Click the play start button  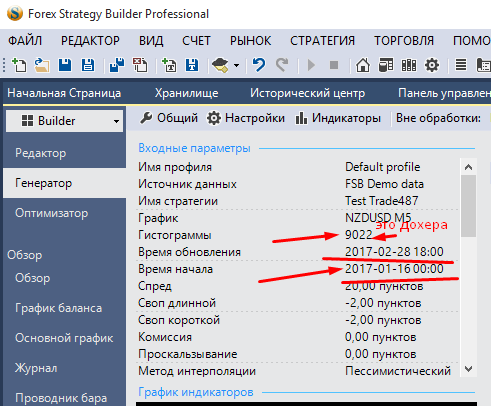(311, 65)
